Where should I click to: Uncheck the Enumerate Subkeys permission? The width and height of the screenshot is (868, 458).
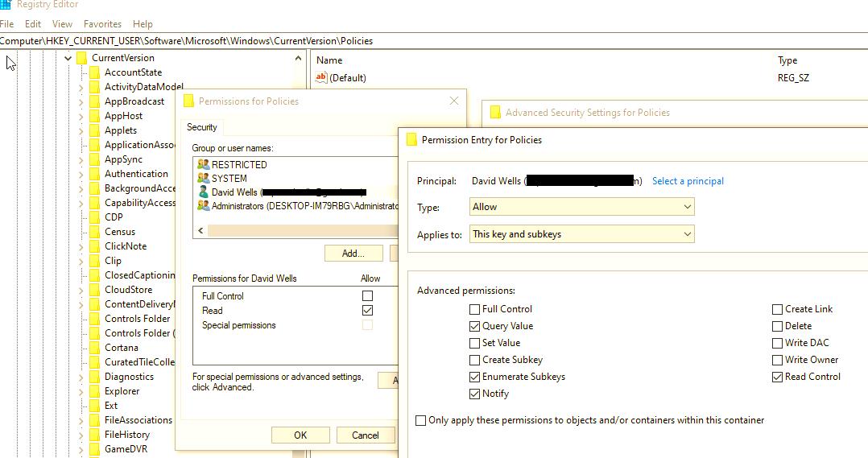click(x=474, y=377)
